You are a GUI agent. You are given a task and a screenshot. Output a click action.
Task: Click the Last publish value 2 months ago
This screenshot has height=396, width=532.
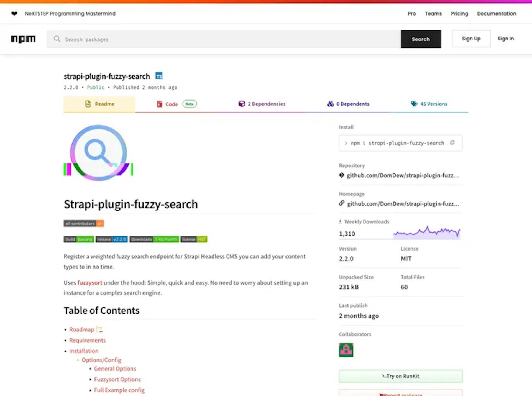(359, 316)
